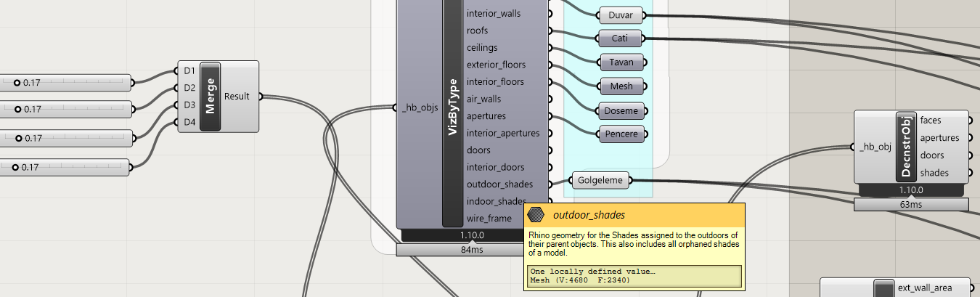Viewport: 980px width, 297px height.
Task: Select the Cati parameter node
Action: click(x=619, y=38)
